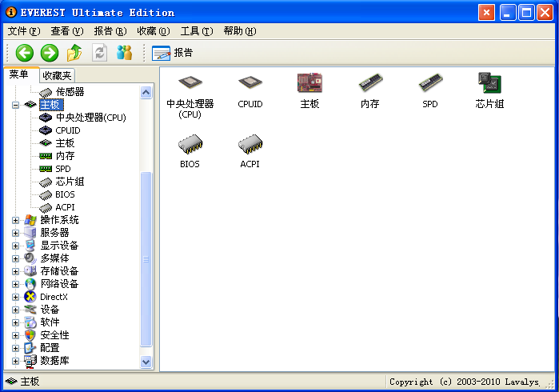
Task: Select 操作系统 in the tree
Action: point(59,220)
